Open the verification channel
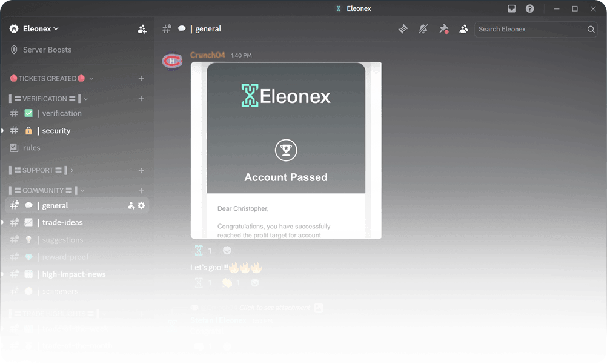 77,113
